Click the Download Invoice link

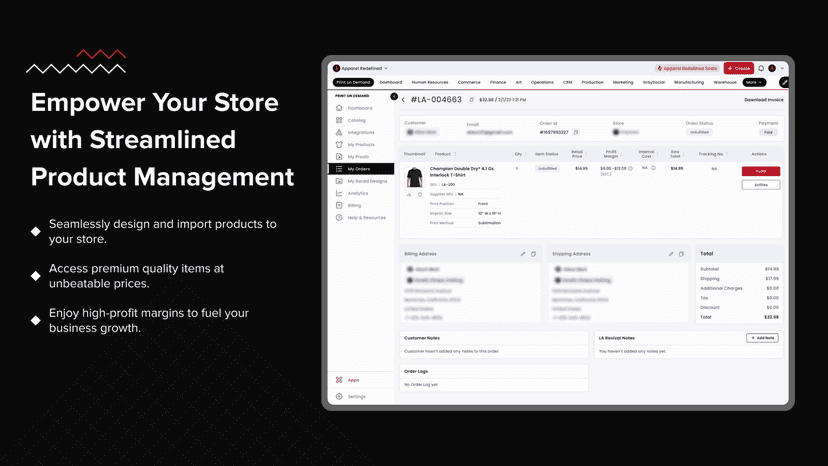pos(764,100)
